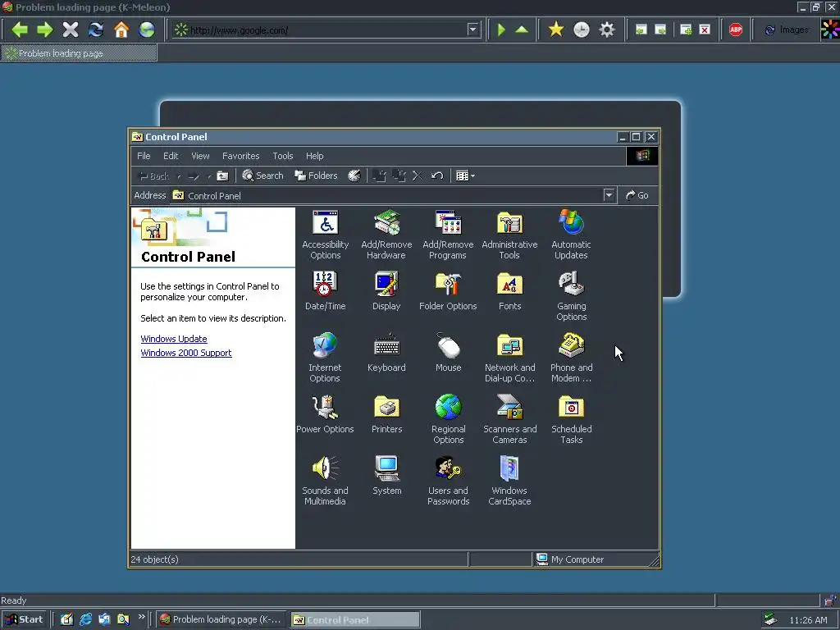Open Scheduled Tasks folder
The image size is (840, 630).
(571, 419)
